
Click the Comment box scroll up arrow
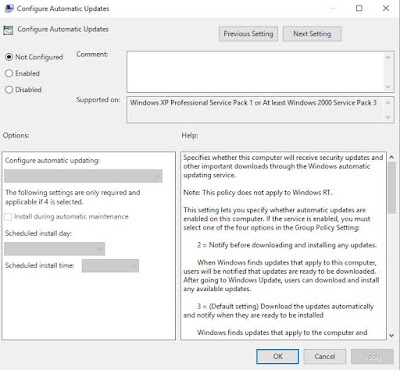click(388, 57)
